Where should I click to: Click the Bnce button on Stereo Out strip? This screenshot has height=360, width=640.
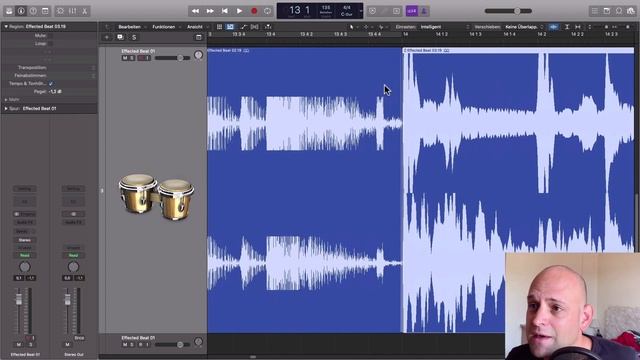[79, 338]
